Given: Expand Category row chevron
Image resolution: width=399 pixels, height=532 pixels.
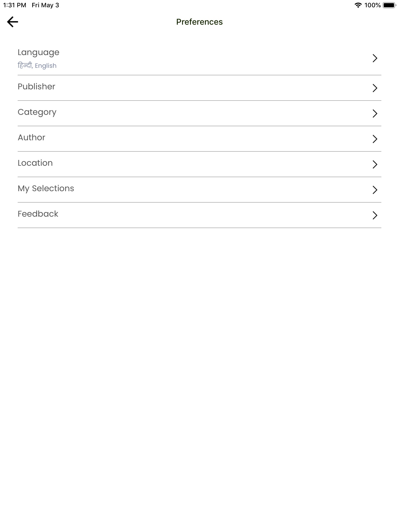Looking at the screenshot, I should coord(375,114).
